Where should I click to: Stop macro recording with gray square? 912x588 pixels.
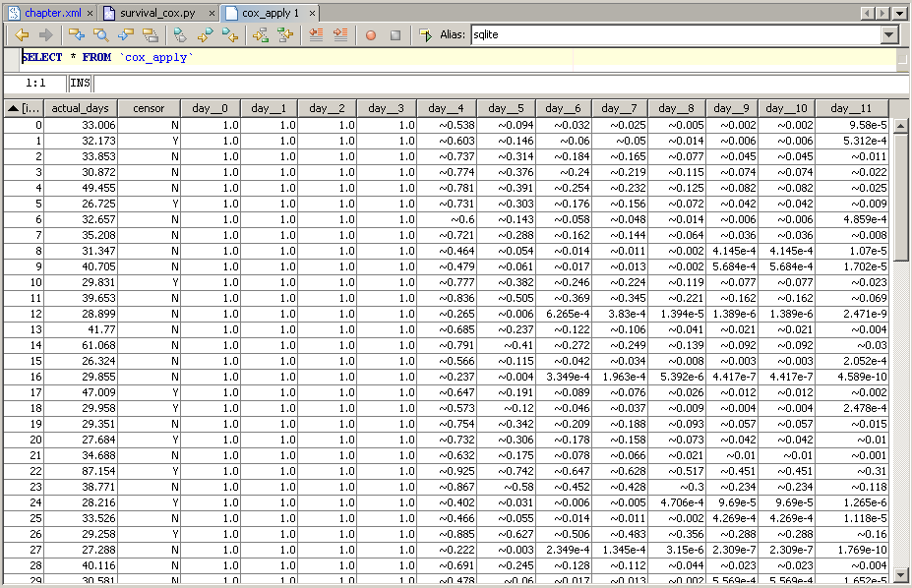(395, 35)
